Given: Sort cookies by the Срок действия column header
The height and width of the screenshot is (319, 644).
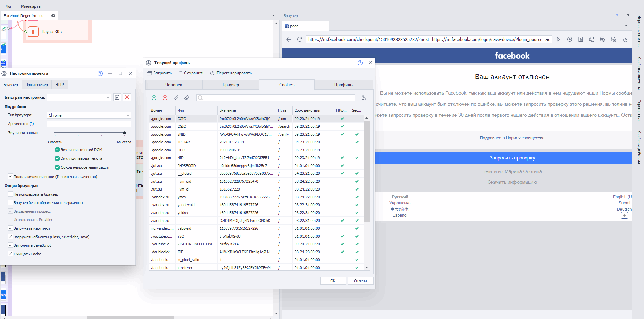Looking at the screenshot, I should (313, 110).
